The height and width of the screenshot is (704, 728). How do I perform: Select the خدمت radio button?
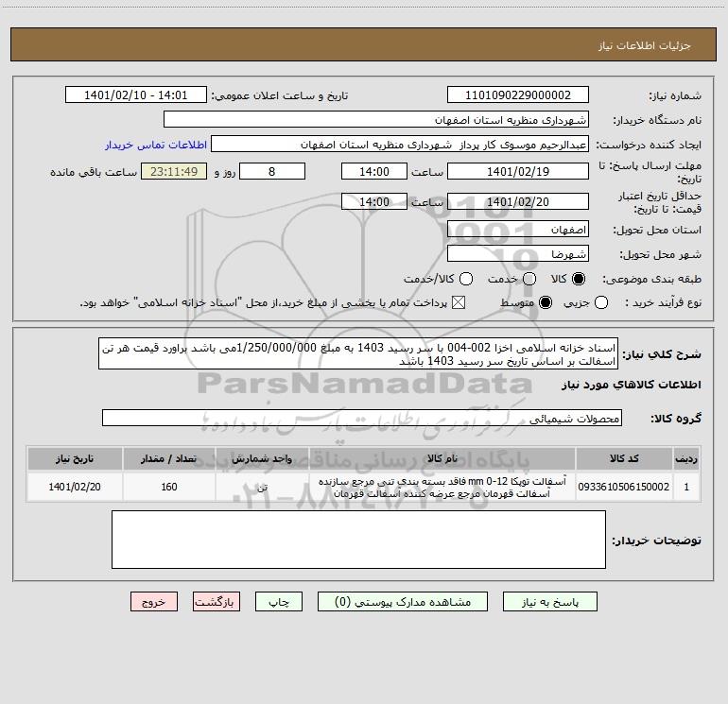tap(529, 279)
